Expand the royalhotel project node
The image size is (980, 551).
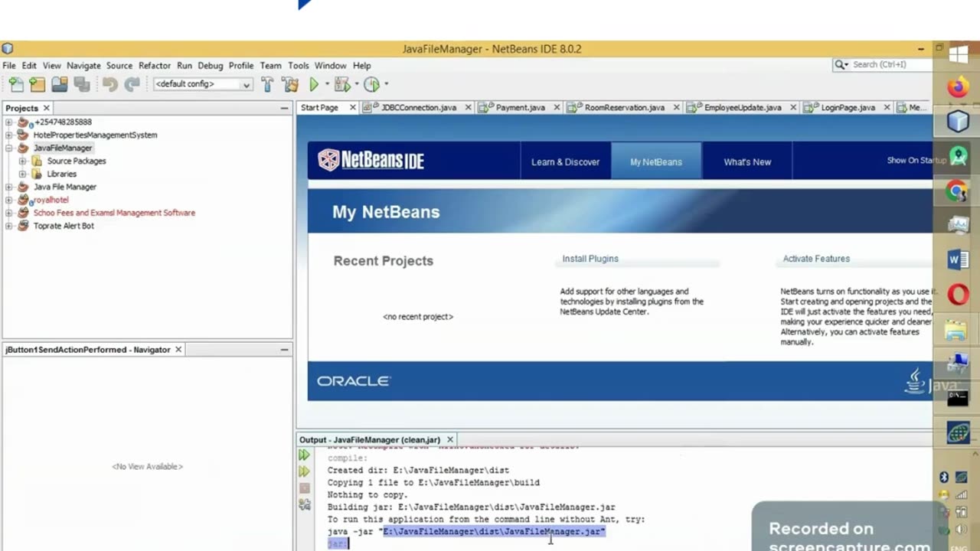(x=8, y=201)
